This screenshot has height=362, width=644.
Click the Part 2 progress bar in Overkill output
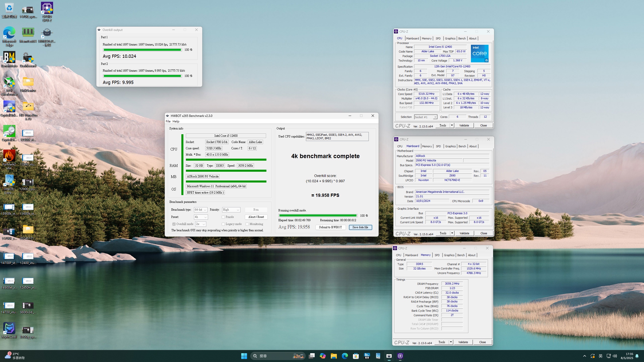tap(142, 76)
